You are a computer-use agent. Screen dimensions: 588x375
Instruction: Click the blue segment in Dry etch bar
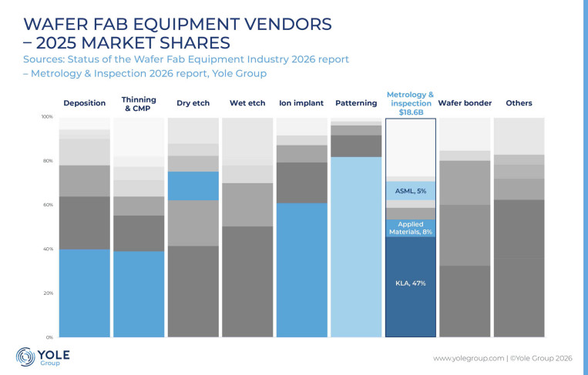(193, 186)
